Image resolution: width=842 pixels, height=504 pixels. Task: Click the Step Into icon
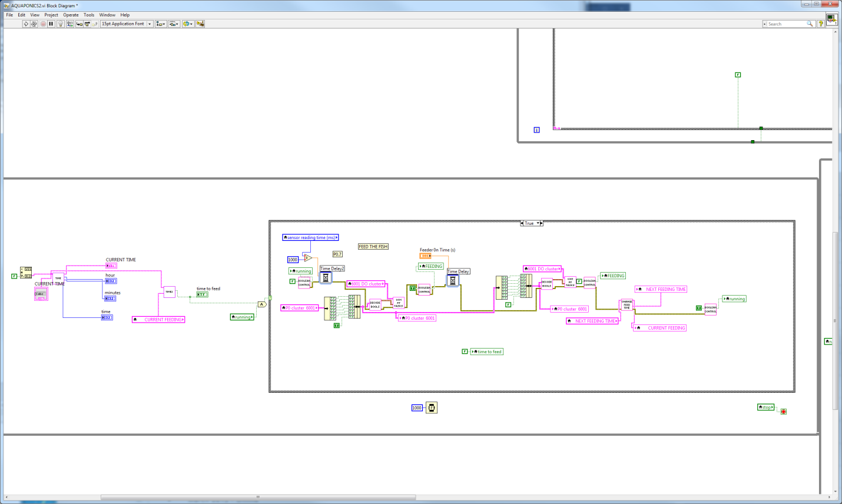[x=79, y=24]
